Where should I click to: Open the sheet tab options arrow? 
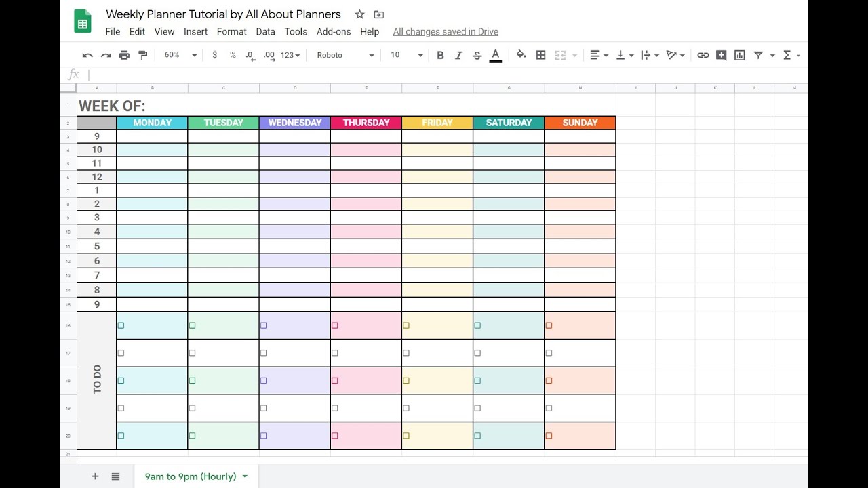coord(245,476)
